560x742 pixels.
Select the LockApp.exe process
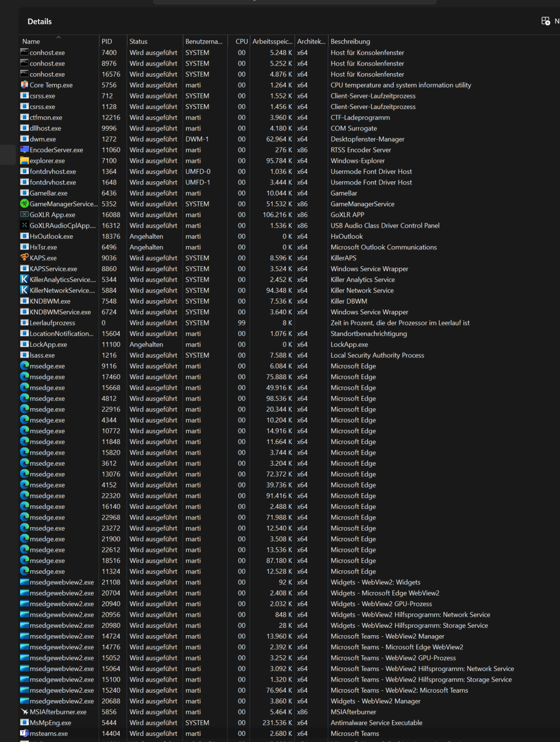click(x=290, y=344)
